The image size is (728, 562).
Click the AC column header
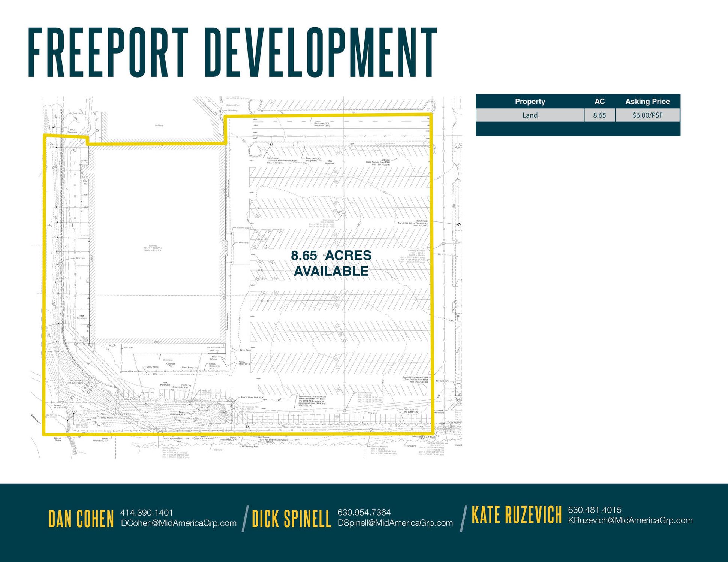tap(599, 102)
